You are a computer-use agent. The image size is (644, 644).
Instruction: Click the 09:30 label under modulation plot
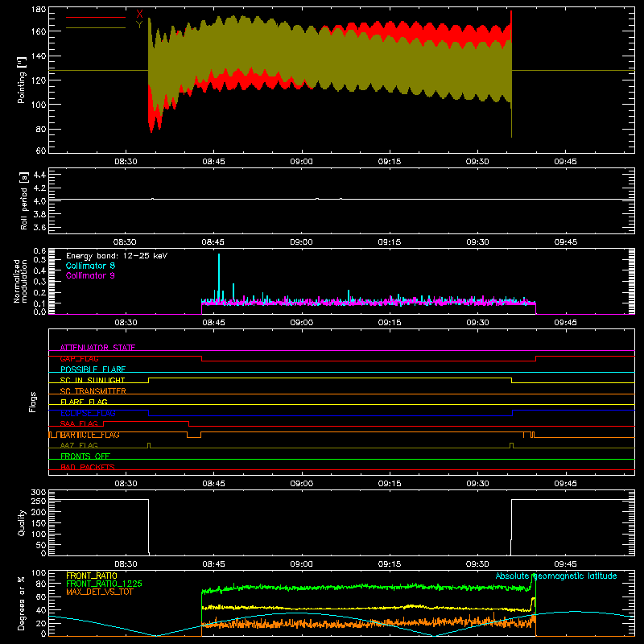coord(477,323)
